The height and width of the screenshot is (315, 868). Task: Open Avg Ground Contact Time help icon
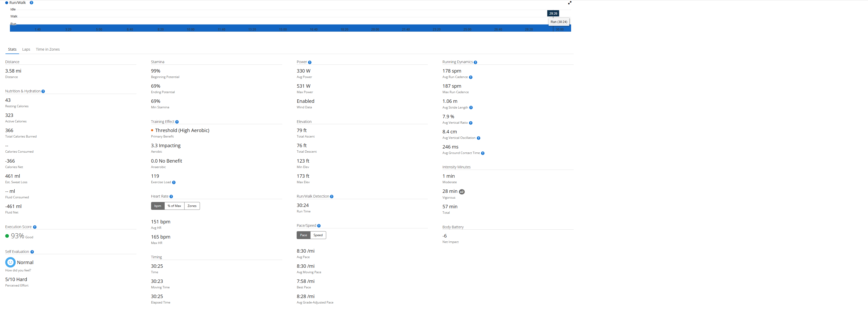click(x=482, y=153)
